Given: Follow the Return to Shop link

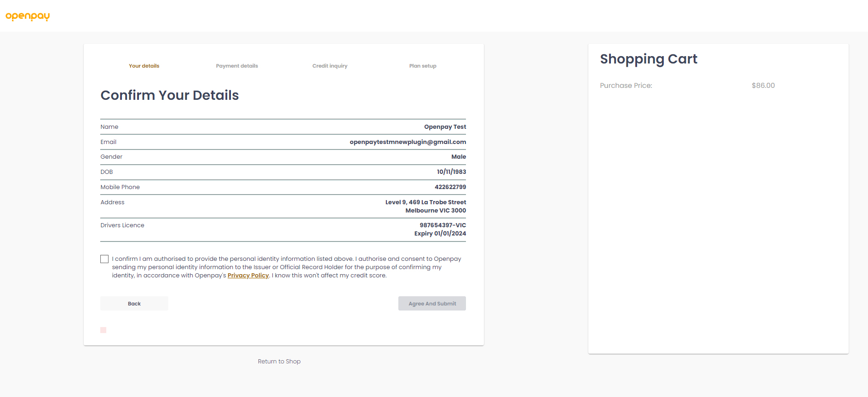Looking at the screenshot, I should [x=279, y=362].
